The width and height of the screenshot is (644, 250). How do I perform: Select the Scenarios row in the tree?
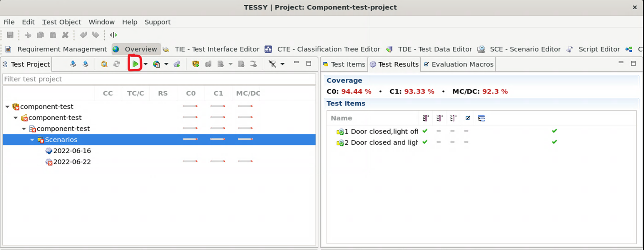(x=159, y=140)
